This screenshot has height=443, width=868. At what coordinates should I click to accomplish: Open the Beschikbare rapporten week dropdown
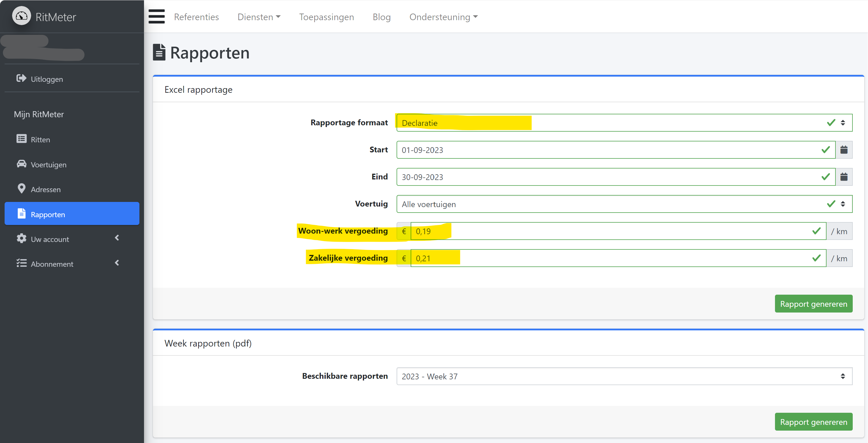click(624, 376)
